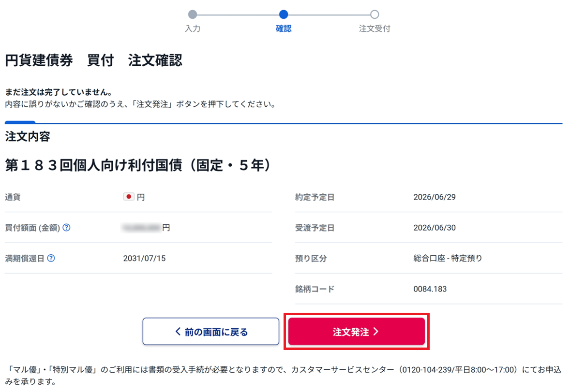Click the 銘柄コード field label
570x392 pixels.
click(x=315, y=289)
